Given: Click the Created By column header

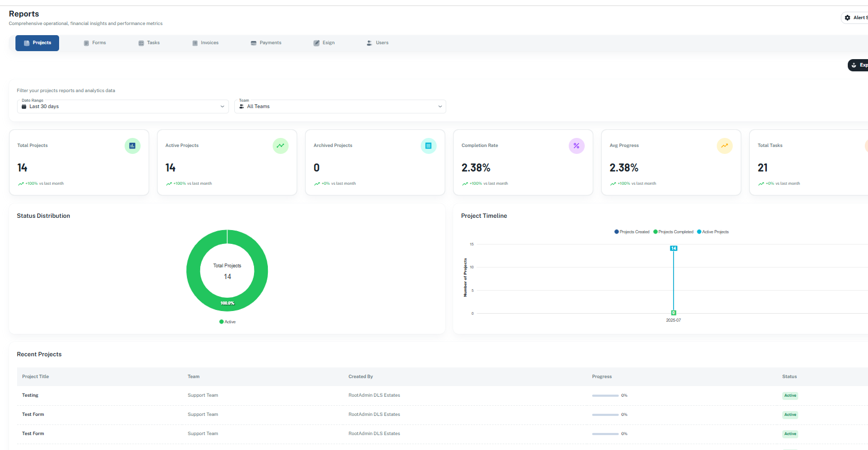Looking at the screenshot, I should point(361,377).
